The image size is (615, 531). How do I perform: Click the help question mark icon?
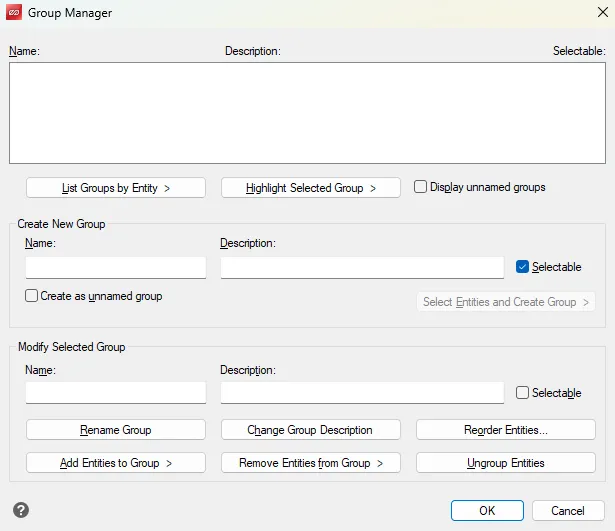point(21,510)
